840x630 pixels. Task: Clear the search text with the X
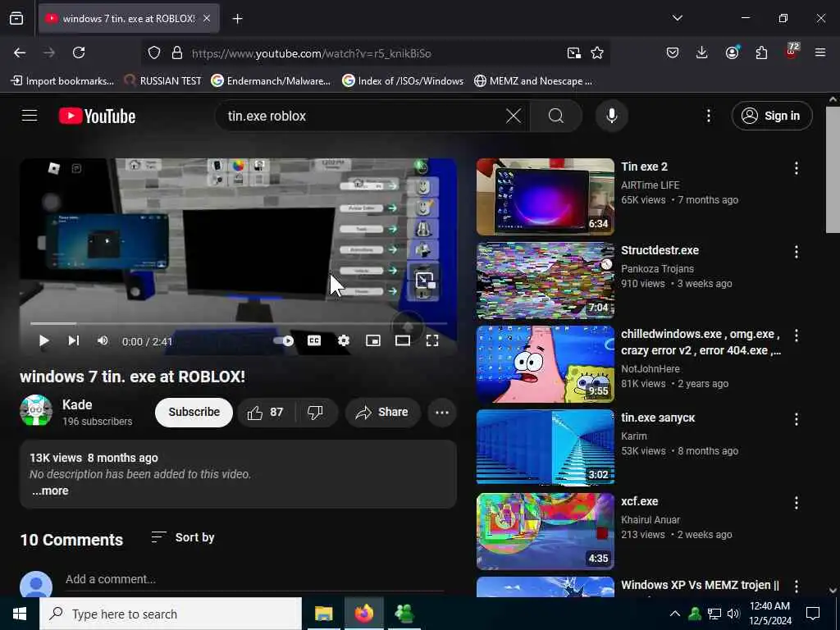(514, 116)
